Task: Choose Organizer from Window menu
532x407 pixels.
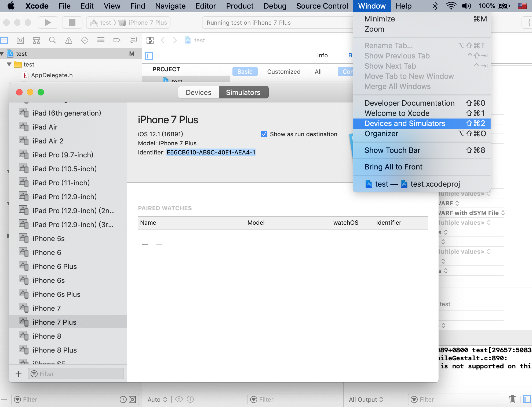Action: pyautogui.click(x=381, y=134)
